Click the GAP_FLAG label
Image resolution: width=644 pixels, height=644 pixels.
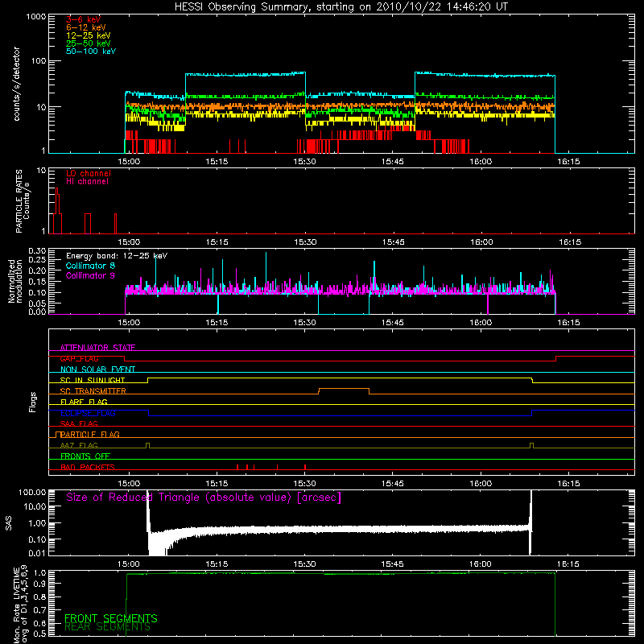(x=79, y=358)
